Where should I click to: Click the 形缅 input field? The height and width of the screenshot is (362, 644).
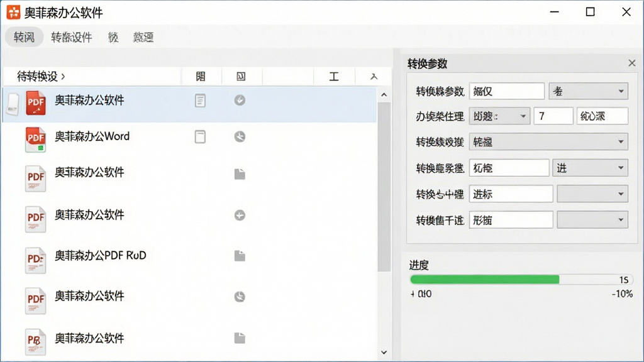pyautogui.click(x=511, y=220)
